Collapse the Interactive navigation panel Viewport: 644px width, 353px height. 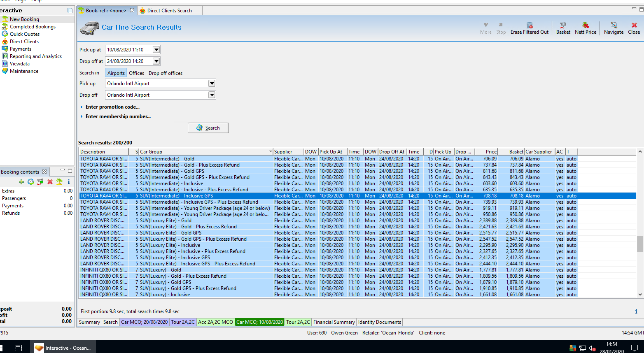(70, 10)
